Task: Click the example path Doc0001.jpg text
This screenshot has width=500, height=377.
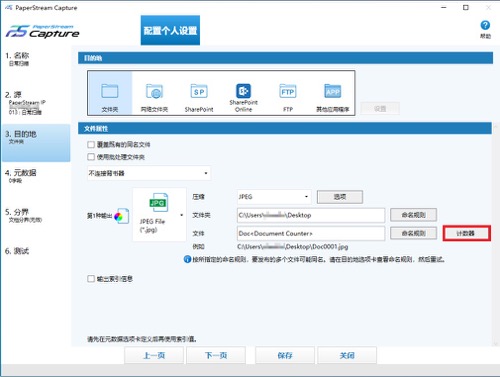Action: (293, 247)
